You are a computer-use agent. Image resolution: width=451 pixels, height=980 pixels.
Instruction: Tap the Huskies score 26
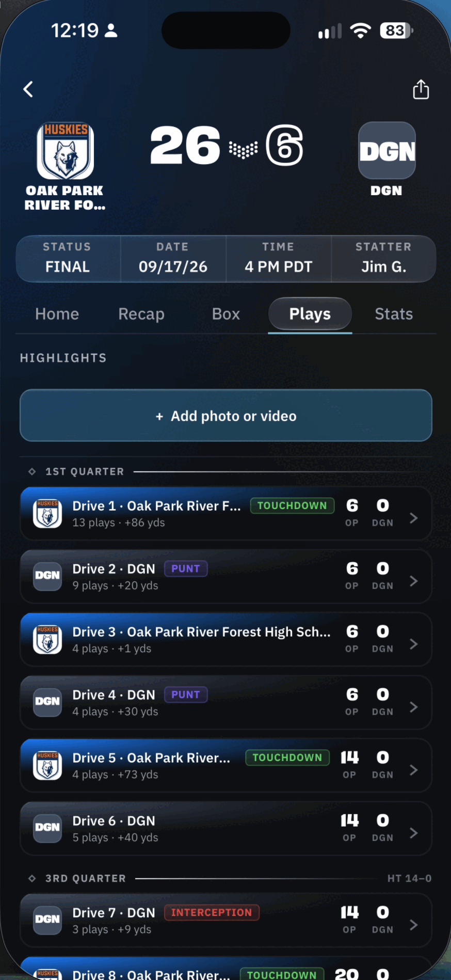[185, 146]
